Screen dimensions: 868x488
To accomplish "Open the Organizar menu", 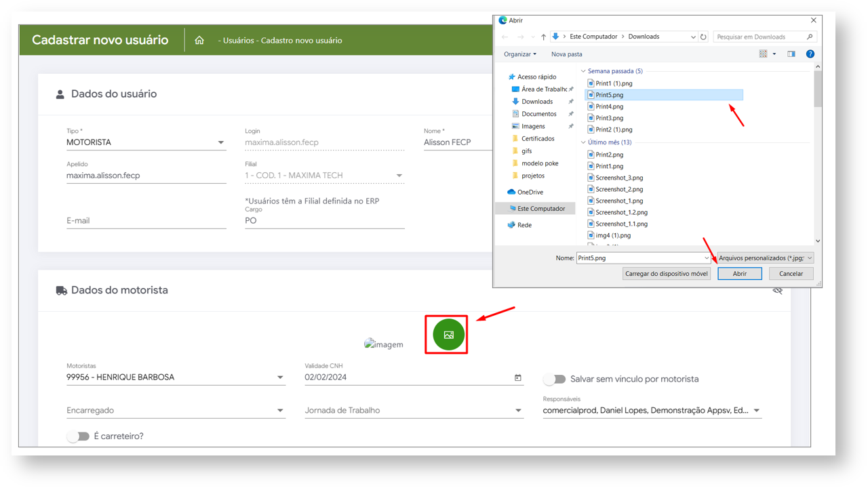I will tap(519, 54).
